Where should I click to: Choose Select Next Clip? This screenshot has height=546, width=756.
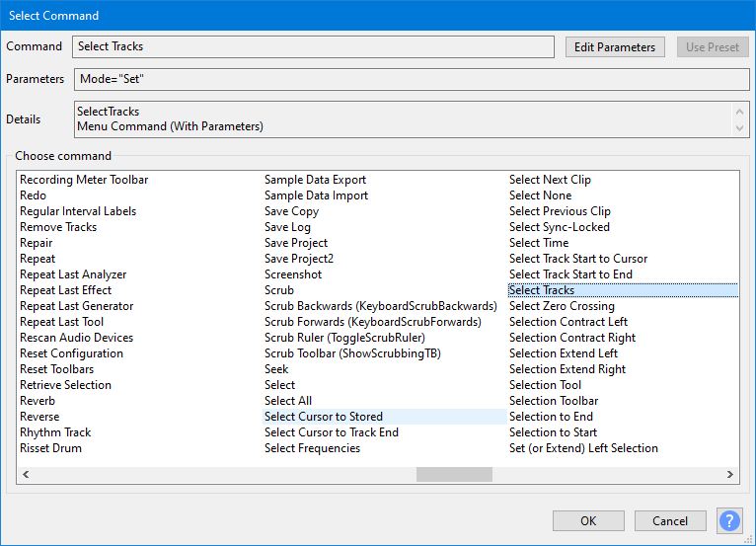pyautogui.click(x=550, y=180)
